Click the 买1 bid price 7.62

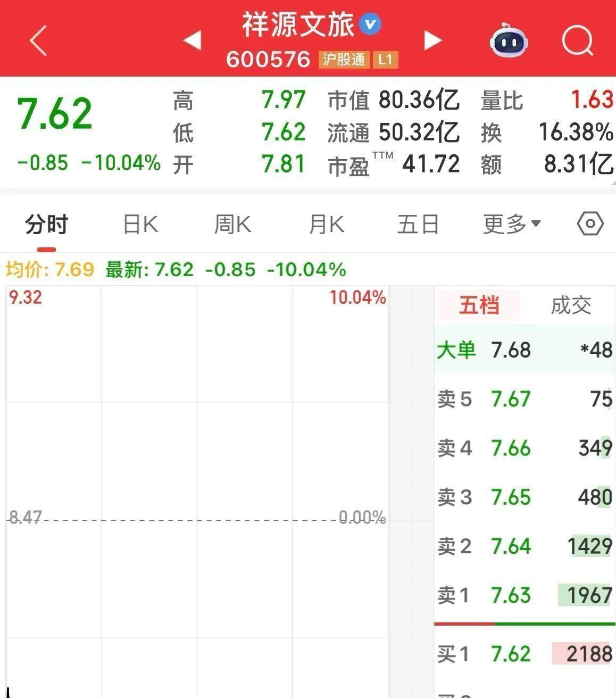click(511, 654)
